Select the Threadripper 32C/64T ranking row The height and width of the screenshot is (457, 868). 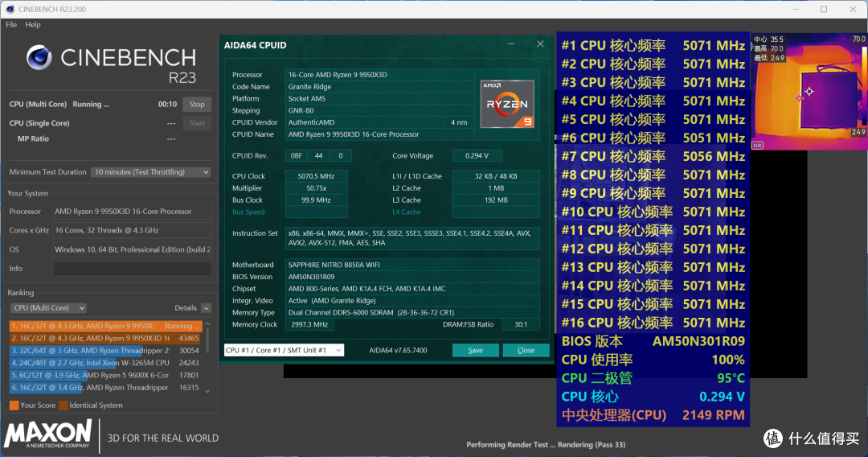(x=105, y=351)
